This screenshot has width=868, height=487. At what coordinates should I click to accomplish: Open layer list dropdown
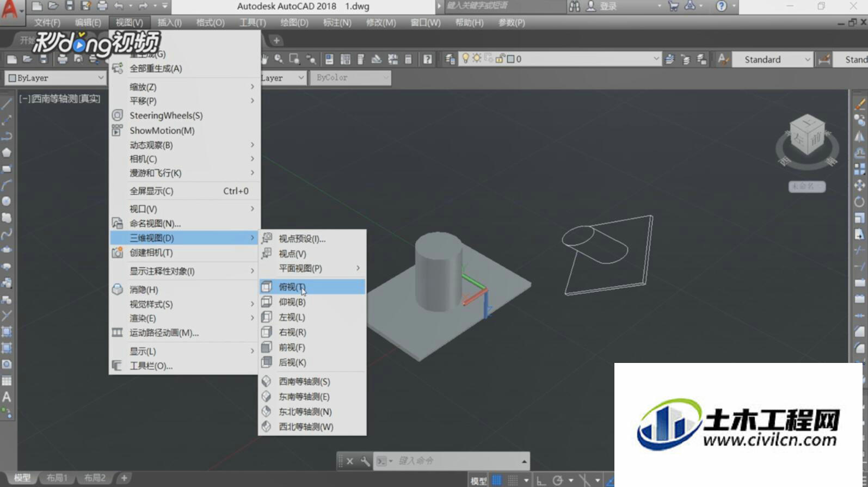(x=561, y=59)
